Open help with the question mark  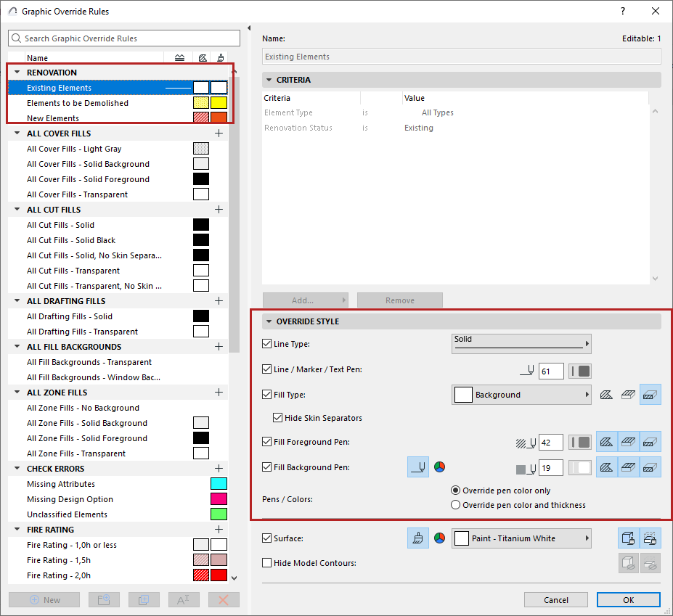pos(623,11)
